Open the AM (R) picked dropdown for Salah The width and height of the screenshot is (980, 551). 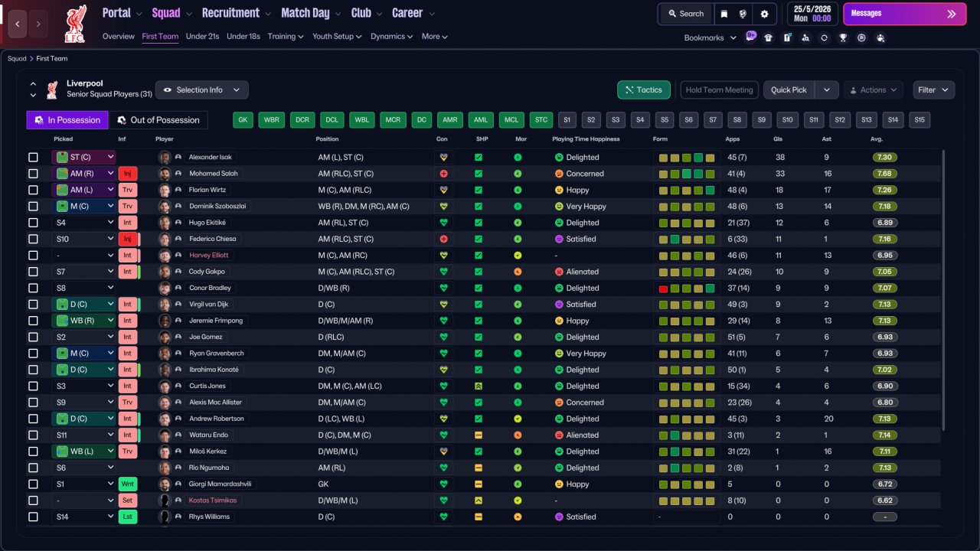point(84,174)
